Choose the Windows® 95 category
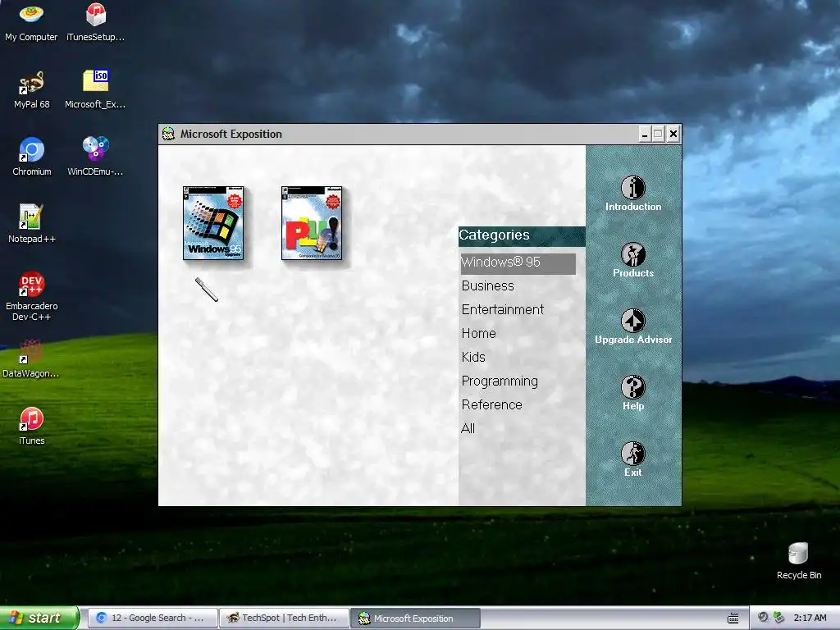Screen dimensions: 840x630 518,262
